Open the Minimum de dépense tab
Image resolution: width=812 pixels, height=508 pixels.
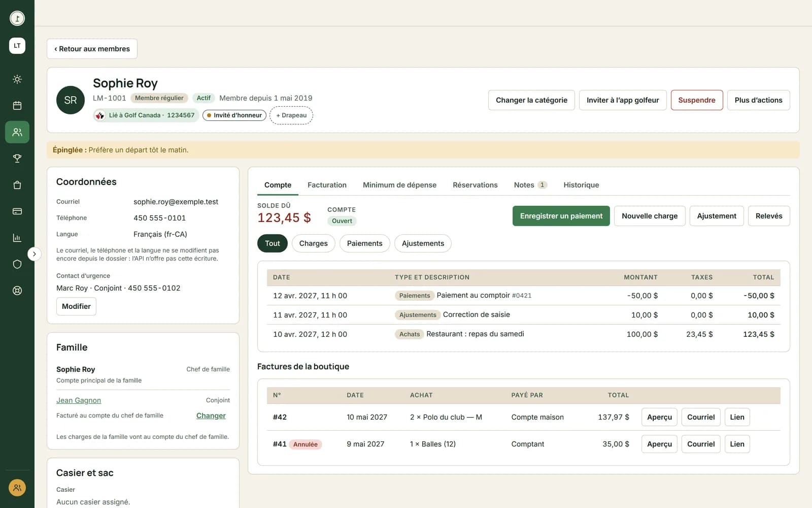(399, 185)
